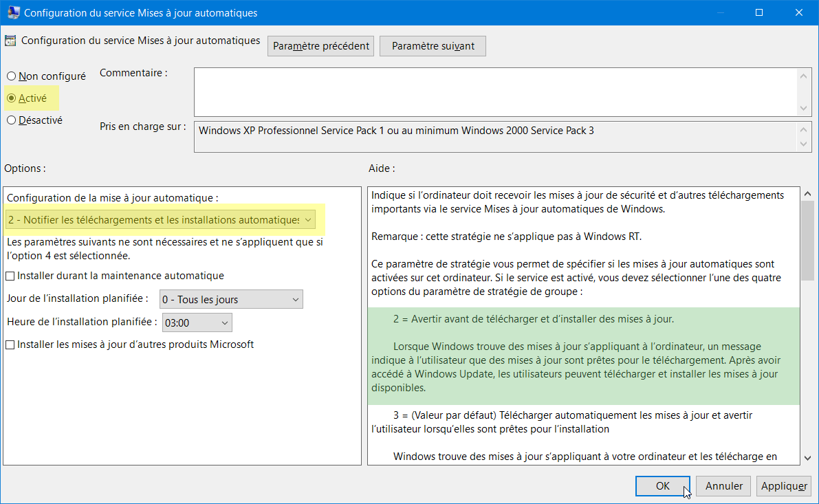Click the Appliquer button
Viewport: 819px width, 504px height.
pos(784,485)
